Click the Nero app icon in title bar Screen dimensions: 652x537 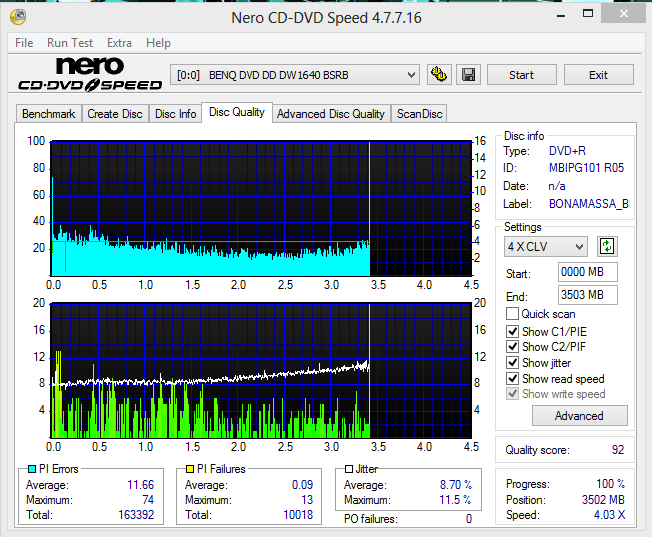18,17
